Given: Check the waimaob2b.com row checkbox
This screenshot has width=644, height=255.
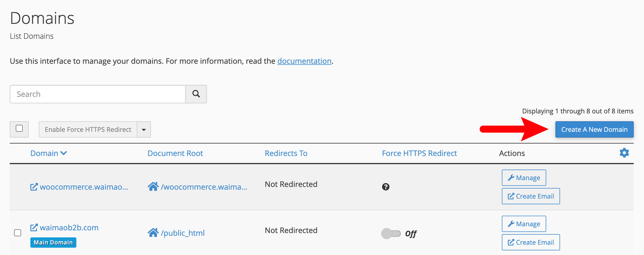Looking at the screenshot, I should (18, 233).
